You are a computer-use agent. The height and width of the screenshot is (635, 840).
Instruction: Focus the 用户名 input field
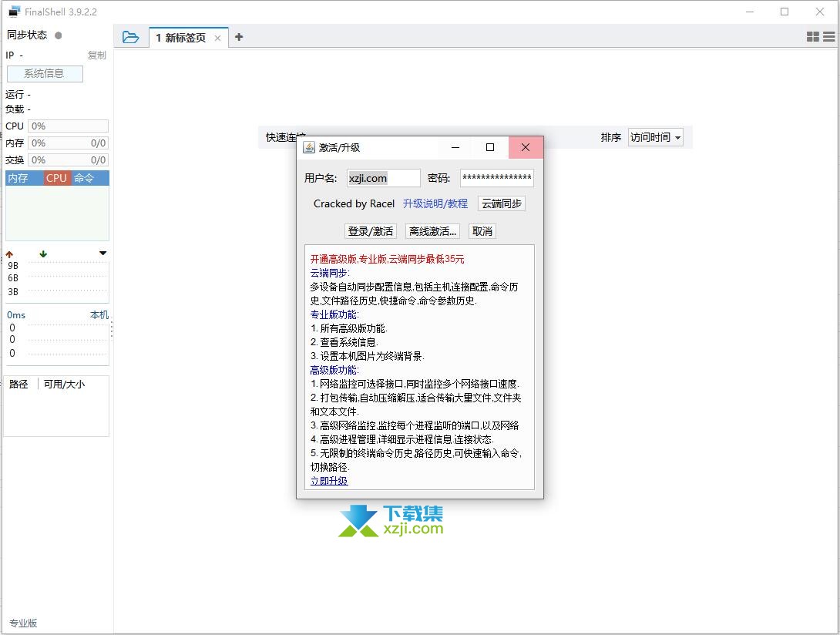coord(383,178)
